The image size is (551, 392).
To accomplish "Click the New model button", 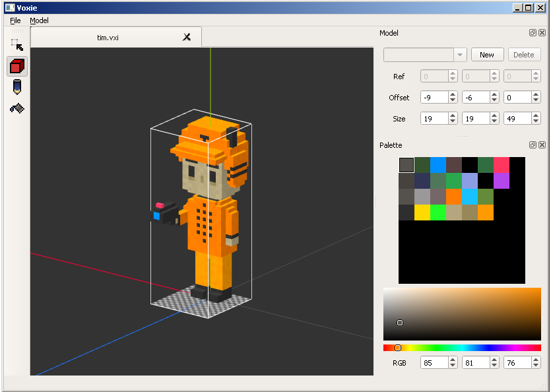I will click(x=487, y=55).
